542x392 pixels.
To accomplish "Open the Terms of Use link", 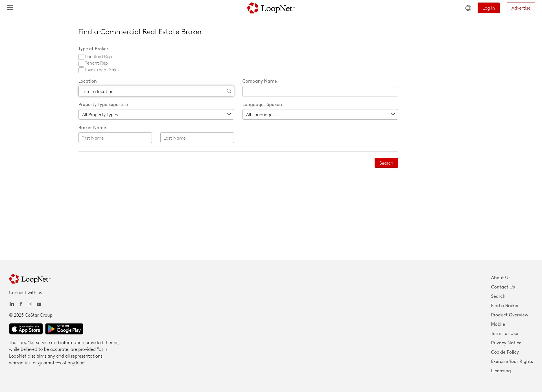I will (x=504, y=334).
